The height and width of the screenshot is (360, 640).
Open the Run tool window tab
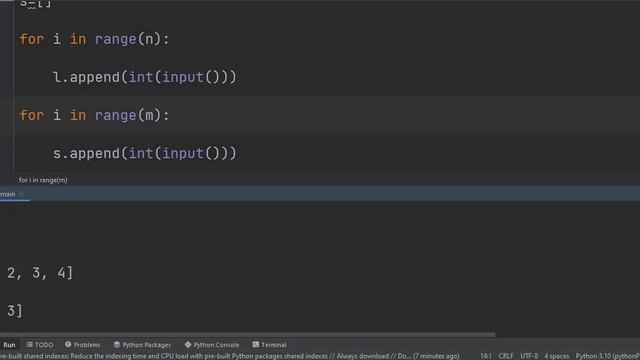(9, 345)
